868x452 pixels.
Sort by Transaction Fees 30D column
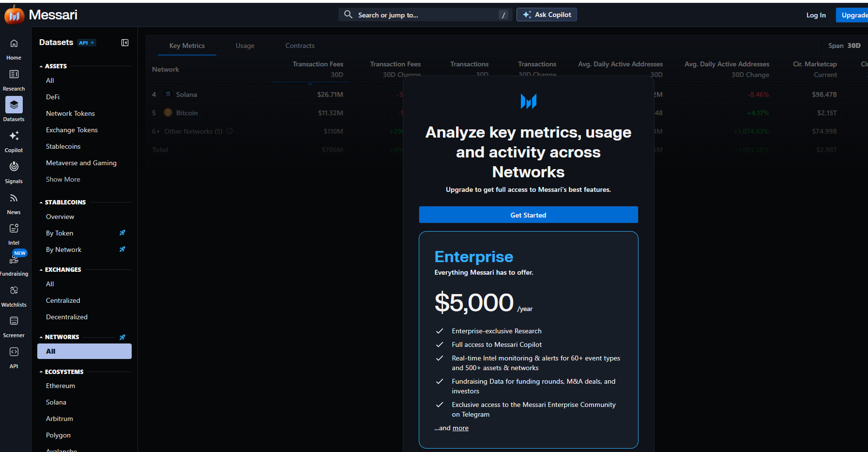click(x=318, y=69)
